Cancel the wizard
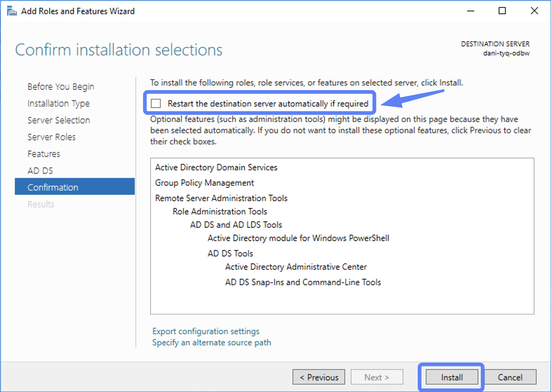 click(510, 377)
